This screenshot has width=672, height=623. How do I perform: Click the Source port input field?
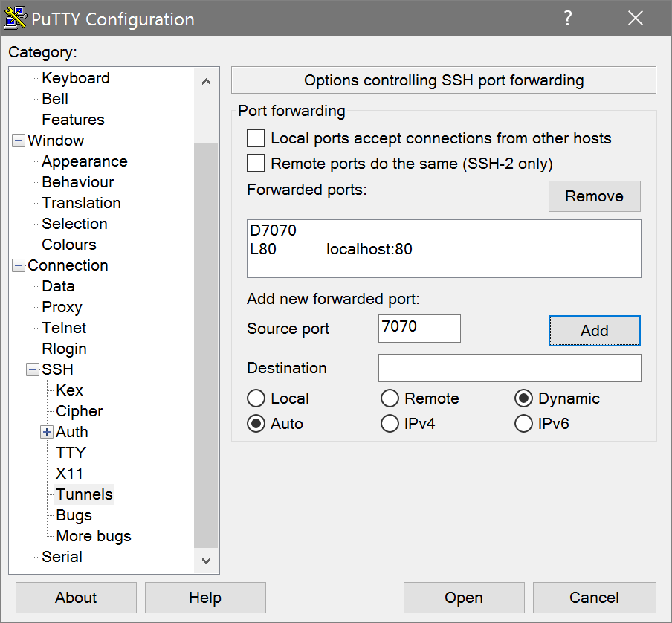coord(419,329)
